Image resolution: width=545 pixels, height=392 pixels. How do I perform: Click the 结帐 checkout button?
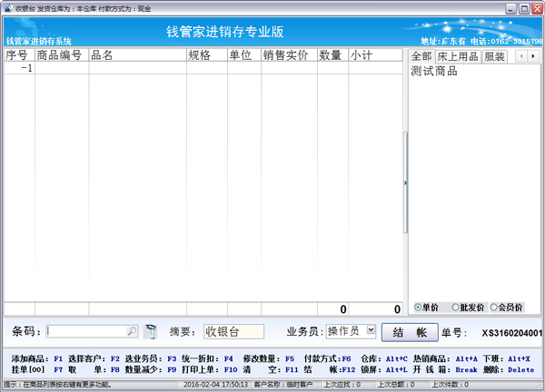click(410, 333)
